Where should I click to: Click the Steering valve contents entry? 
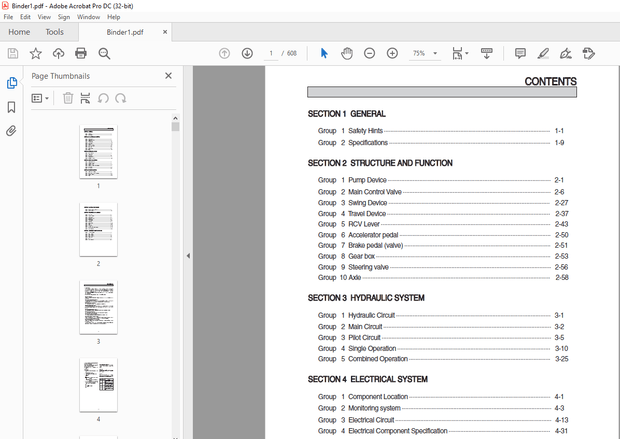click(x=368, y=267)
